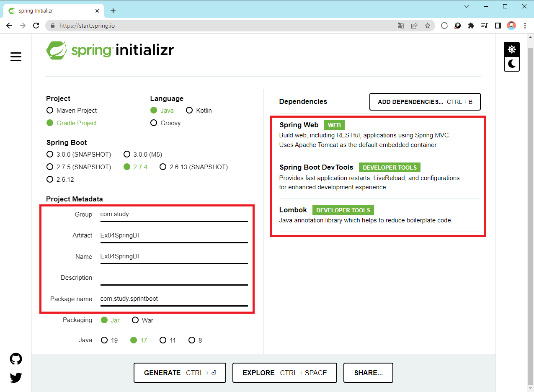Image resolution: width=534 pixels, height=392 pixels.
Task: Focus the Artifact input field
Action: tap(174, 235)
